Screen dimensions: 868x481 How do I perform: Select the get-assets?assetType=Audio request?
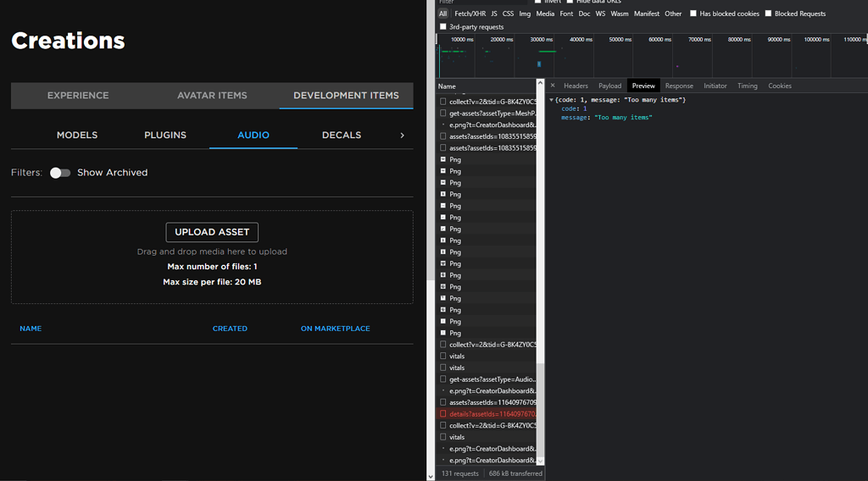486,379
